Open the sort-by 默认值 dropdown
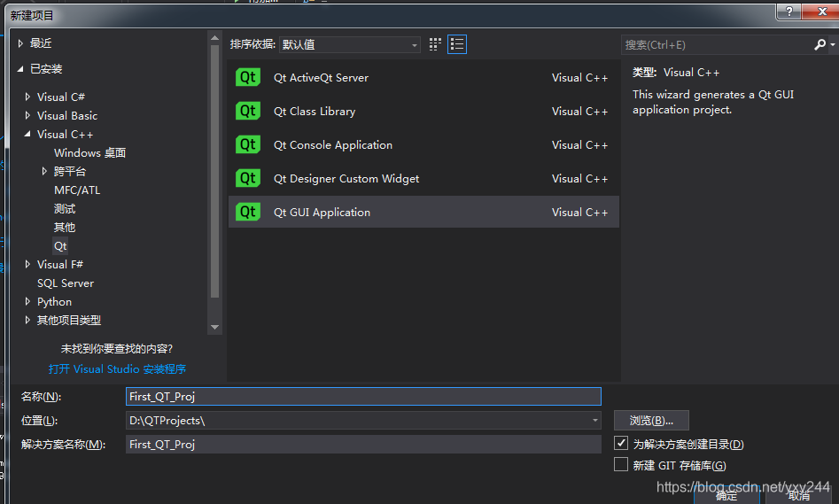This screenshot has width=839, height=504. coord(349,45)
